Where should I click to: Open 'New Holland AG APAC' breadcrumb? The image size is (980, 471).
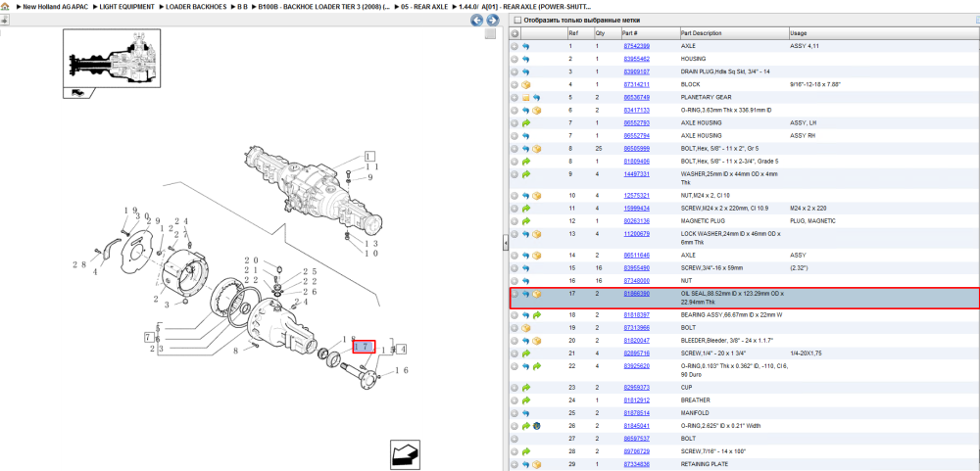pos(53,6)
